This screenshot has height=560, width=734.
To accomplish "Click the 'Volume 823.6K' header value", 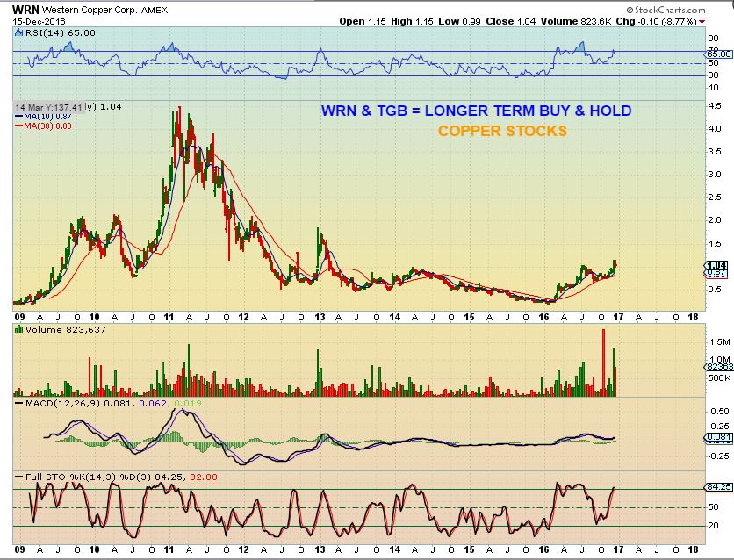I will pyautogui.click(x=576, y=21).
